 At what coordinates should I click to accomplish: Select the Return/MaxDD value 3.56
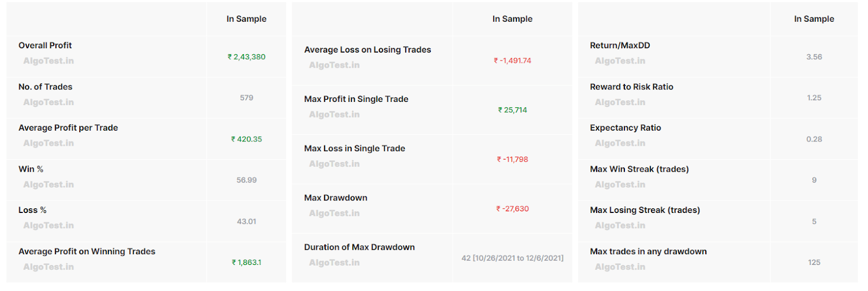(814, 57)
